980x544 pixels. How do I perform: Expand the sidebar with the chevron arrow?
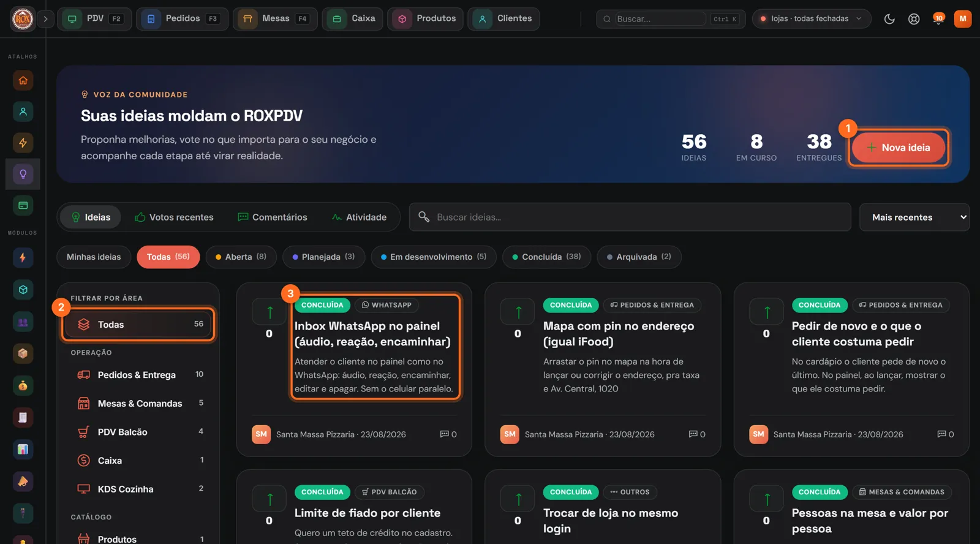pos(45,19)
